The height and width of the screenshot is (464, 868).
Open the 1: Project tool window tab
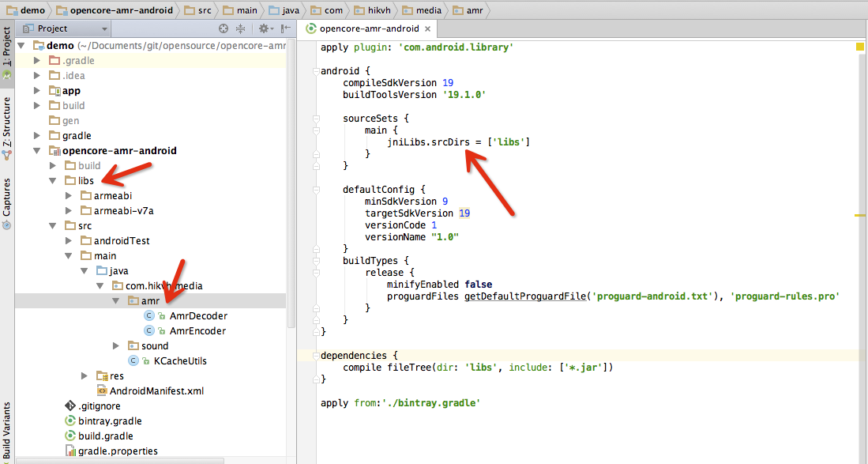tap(6, 53)
